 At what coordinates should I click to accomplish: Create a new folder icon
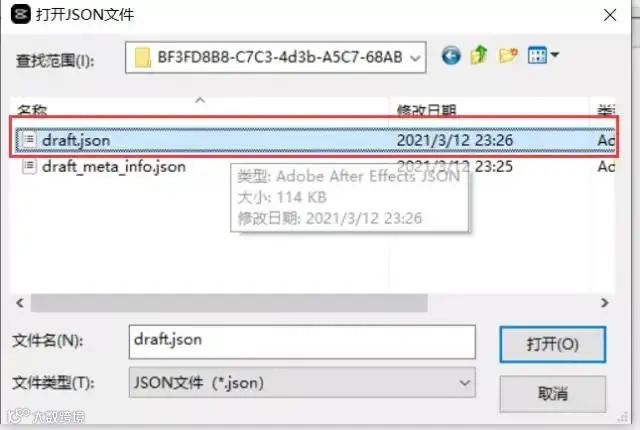(508, 55)
